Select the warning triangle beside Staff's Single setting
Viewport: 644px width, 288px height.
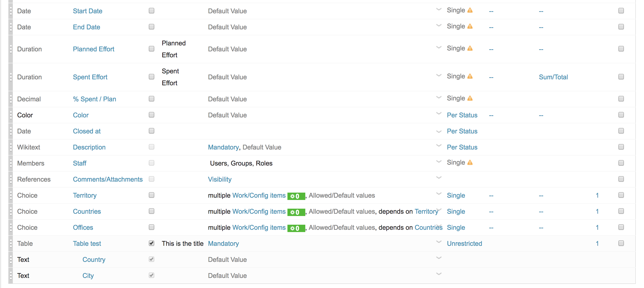coord(470,162)
